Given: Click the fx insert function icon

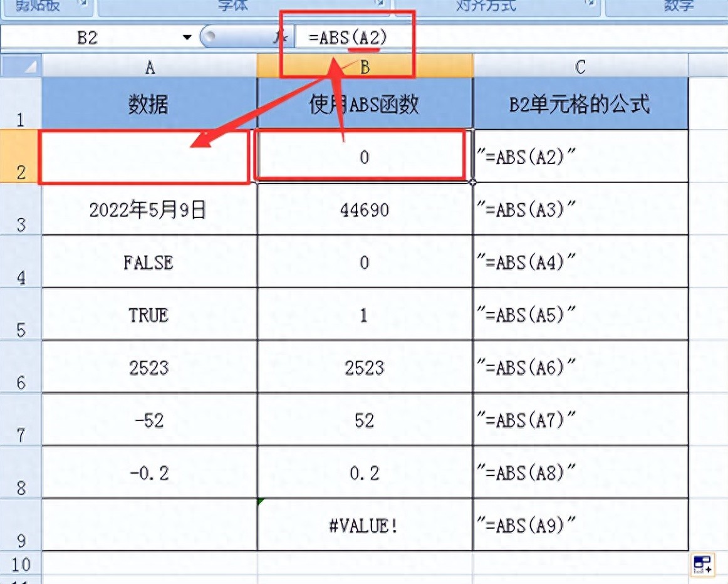Looking at the screenshot, I should [282, 37].
